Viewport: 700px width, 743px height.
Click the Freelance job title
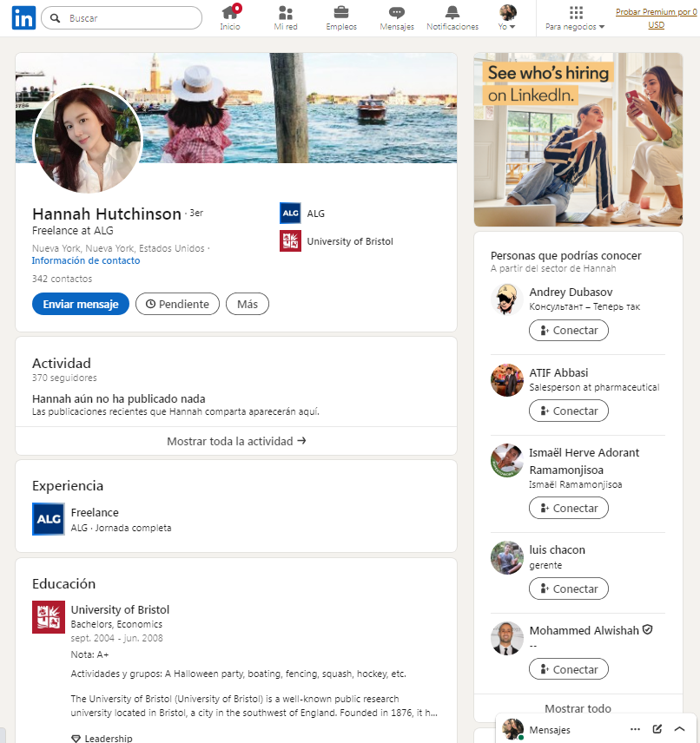coord(95,512)
